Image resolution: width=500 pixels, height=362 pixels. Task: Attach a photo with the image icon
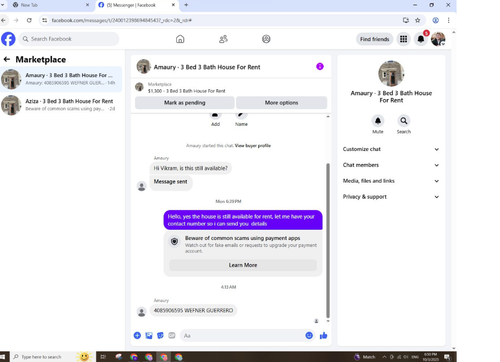149,335
